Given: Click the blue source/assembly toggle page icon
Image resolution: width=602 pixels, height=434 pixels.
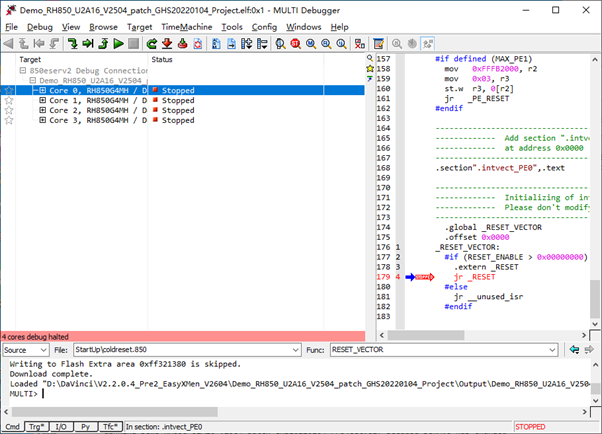Looking at the screenshot, I should tap(216, 43).
